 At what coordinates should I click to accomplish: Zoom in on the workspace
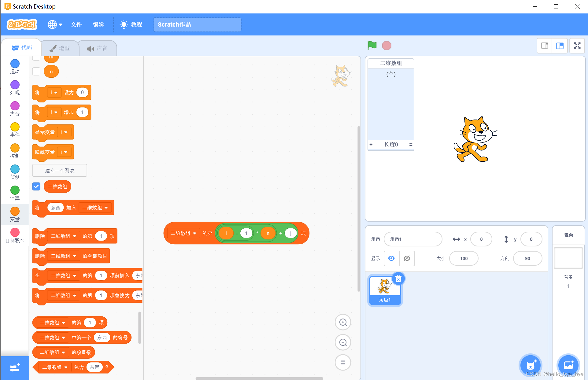click(343, 322)
